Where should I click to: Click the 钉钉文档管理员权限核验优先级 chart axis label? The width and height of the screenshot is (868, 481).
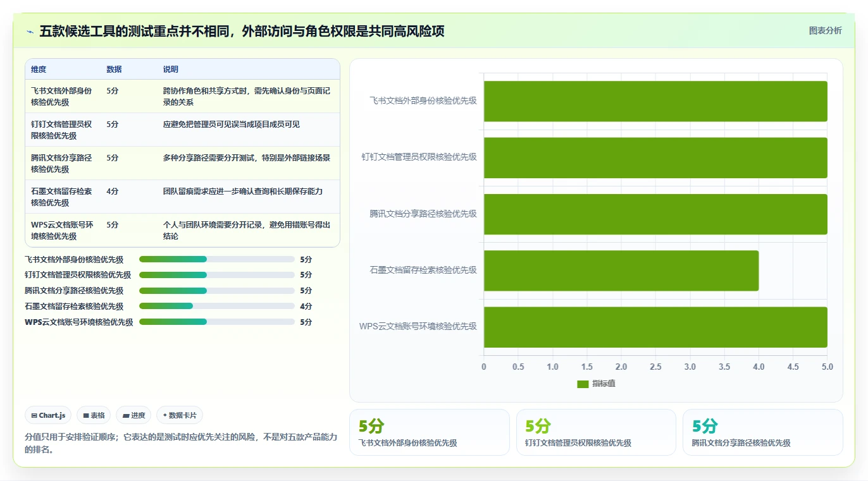pos(419,157)
